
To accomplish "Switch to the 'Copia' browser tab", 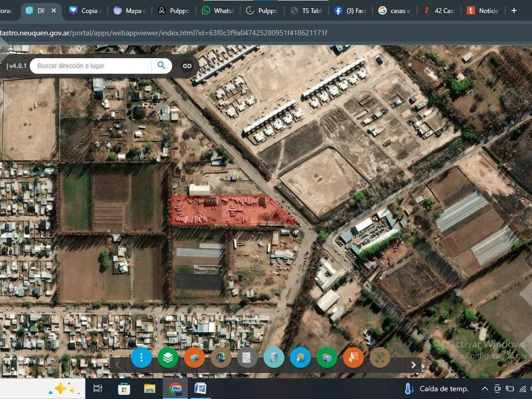I will click(x=86, y=11).
